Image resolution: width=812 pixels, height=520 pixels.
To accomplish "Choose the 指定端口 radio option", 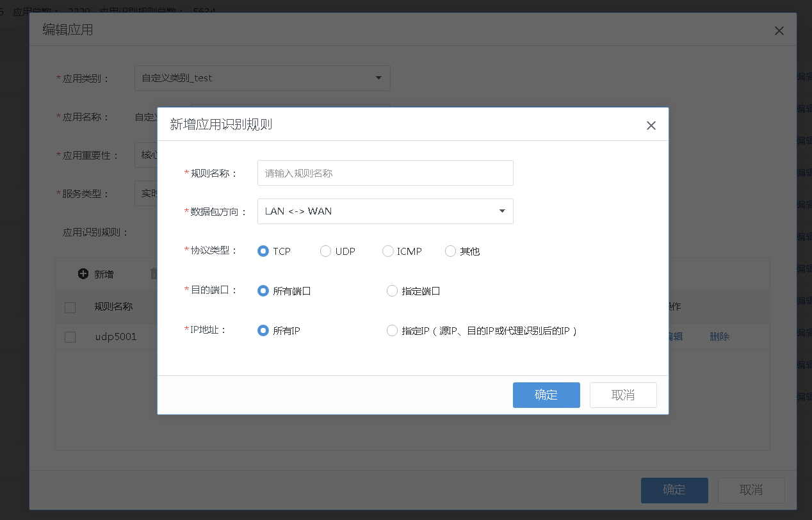I will point(392,291).
